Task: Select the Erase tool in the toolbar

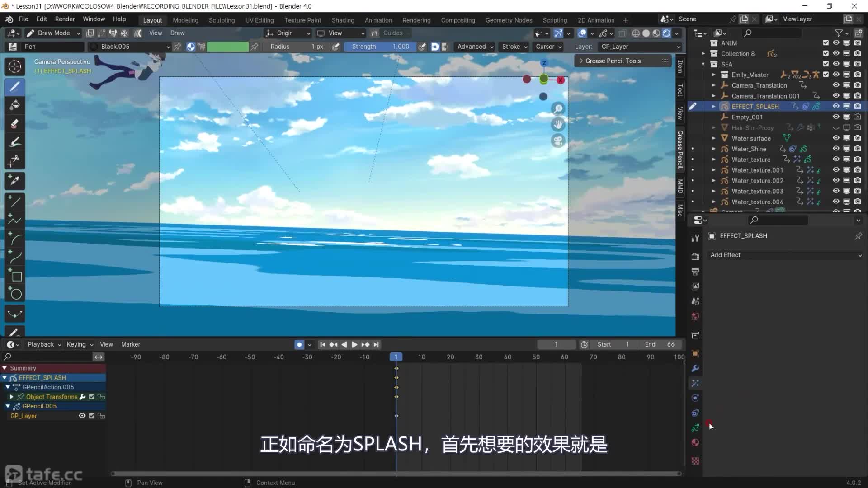Action: point(14,124)
